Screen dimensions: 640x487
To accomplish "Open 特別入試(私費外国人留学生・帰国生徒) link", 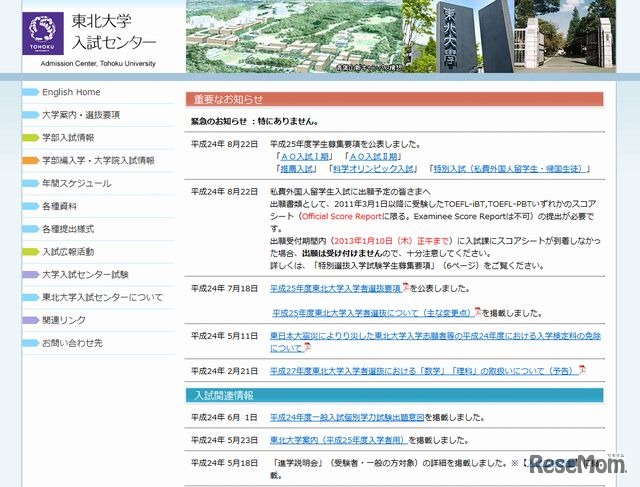I will (510, 169).
